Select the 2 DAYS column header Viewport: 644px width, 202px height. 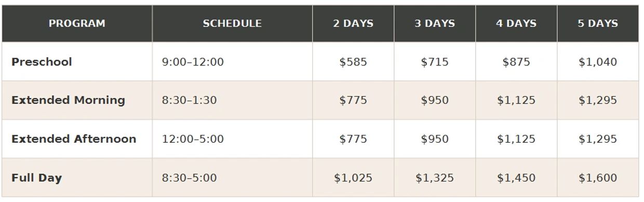pos(353,23)
